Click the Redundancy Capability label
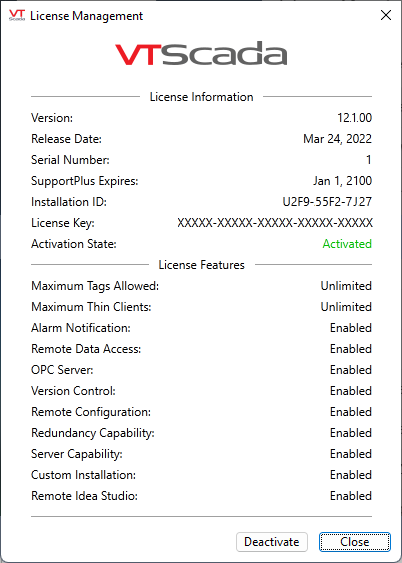Viewport: 402px width, 563px height. tap(93, 433)
